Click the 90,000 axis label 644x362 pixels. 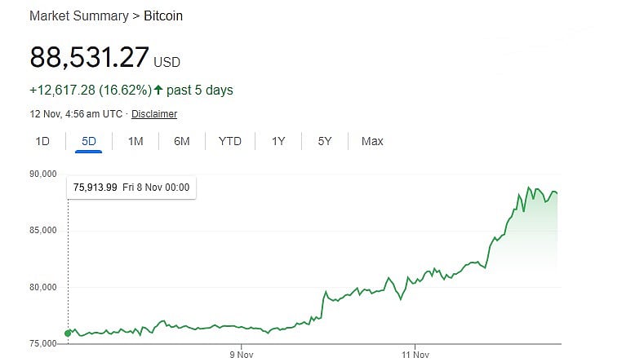click(42, 174)
